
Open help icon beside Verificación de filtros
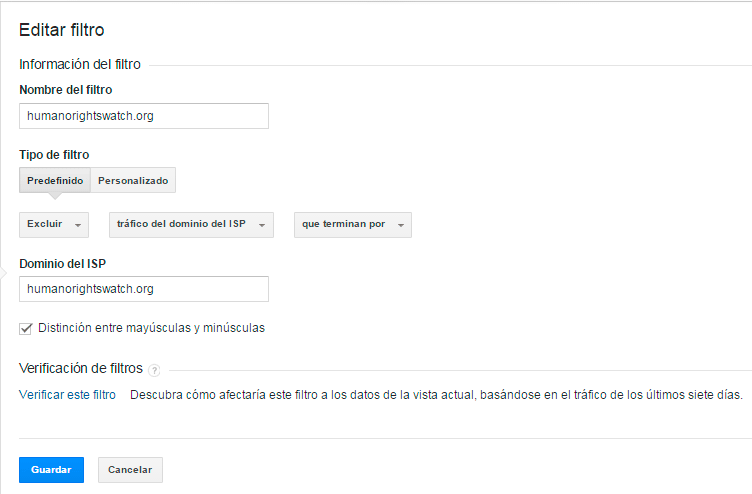click(155, 370)
